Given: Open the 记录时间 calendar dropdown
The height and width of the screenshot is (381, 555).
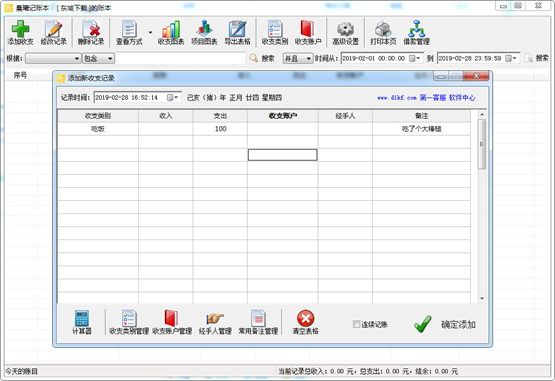Looking at the screenshot, I should click(x=173, y=97).
